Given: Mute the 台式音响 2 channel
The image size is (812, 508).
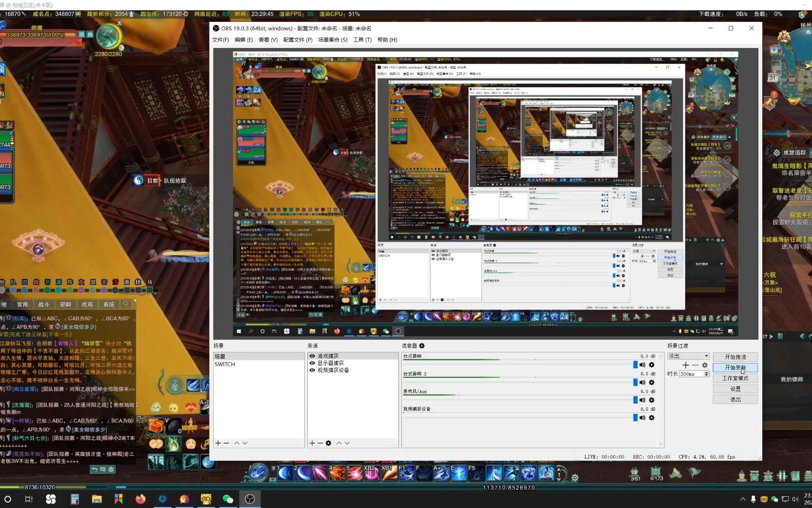Looking at the screenshot, I should 642,382.
